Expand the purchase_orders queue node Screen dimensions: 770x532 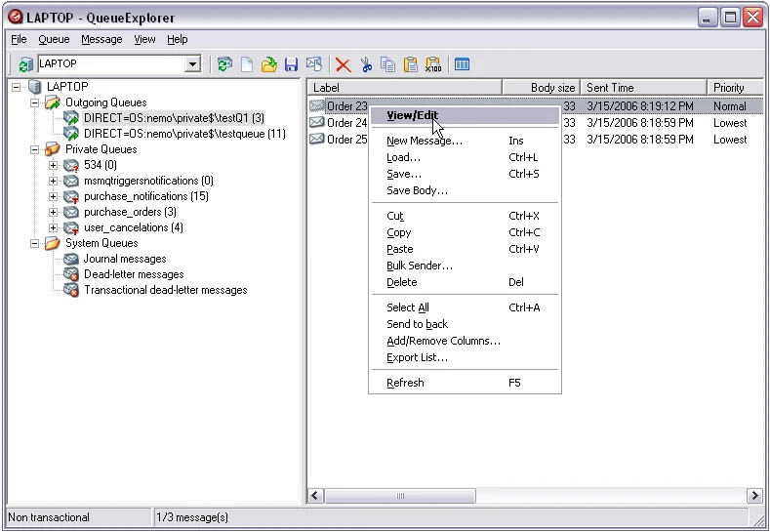point(53,212)
